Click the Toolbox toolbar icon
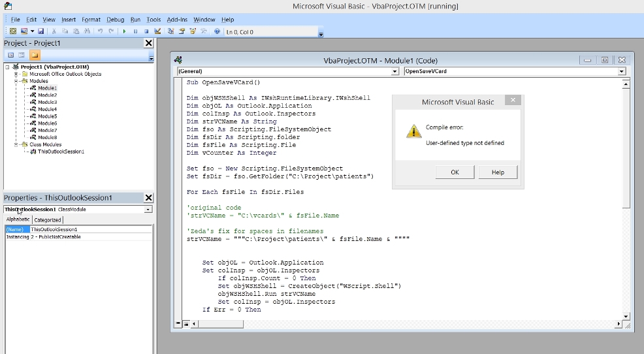The height and width of the screenshot is (354, 644). coord(204,31)
